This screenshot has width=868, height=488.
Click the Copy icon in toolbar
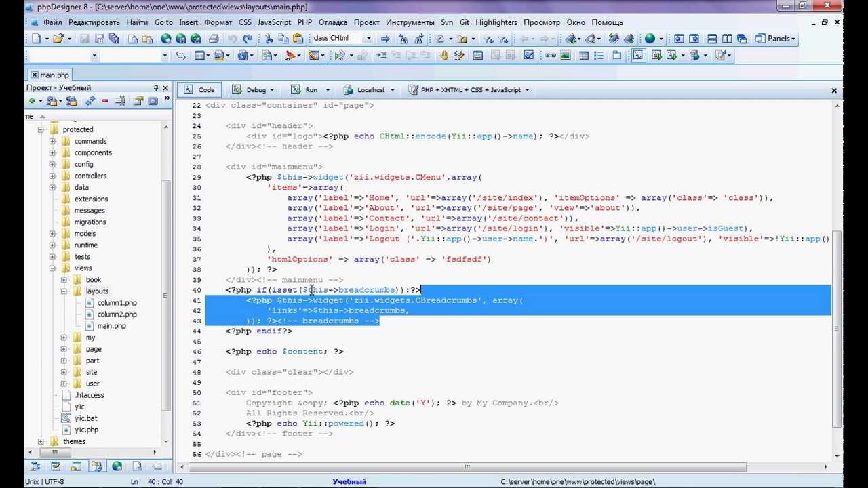[283, 39]
